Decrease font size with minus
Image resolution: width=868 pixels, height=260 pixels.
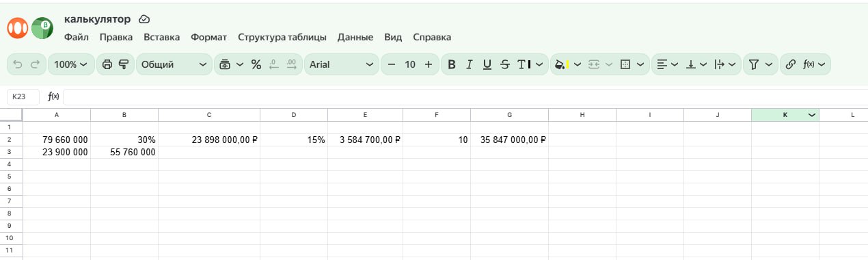(392, 64)
